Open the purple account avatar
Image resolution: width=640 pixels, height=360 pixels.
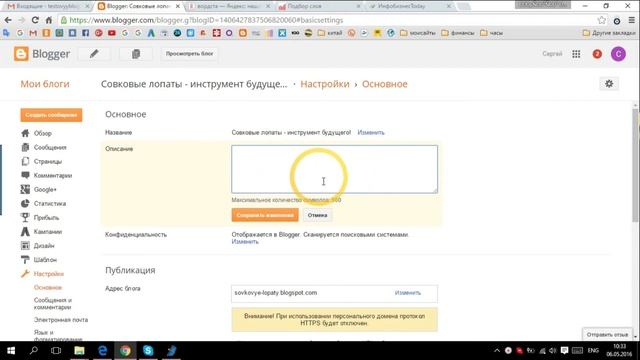pyautogui.click(x=618, y=54)
